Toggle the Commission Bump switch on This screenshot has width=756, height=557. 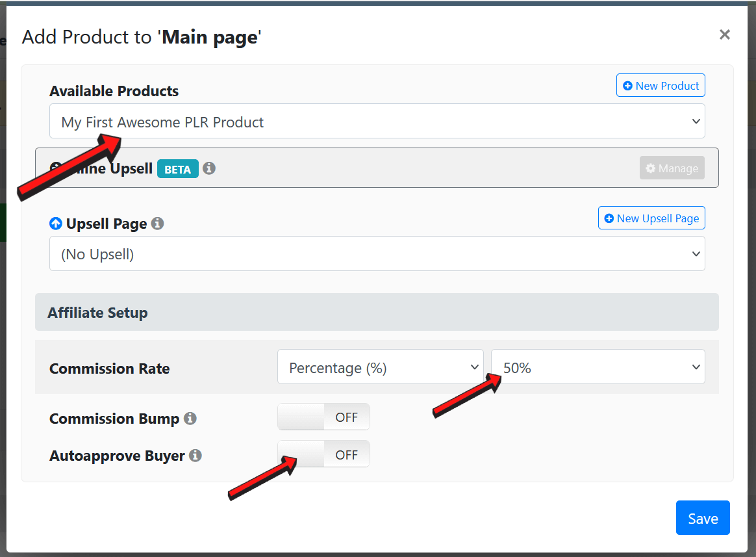click(x=323, y=417)
